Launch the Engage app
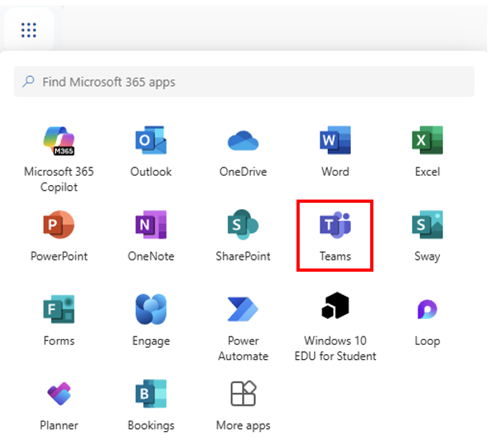The width and height of the screenshot is (492, 448). pos(151,311)
